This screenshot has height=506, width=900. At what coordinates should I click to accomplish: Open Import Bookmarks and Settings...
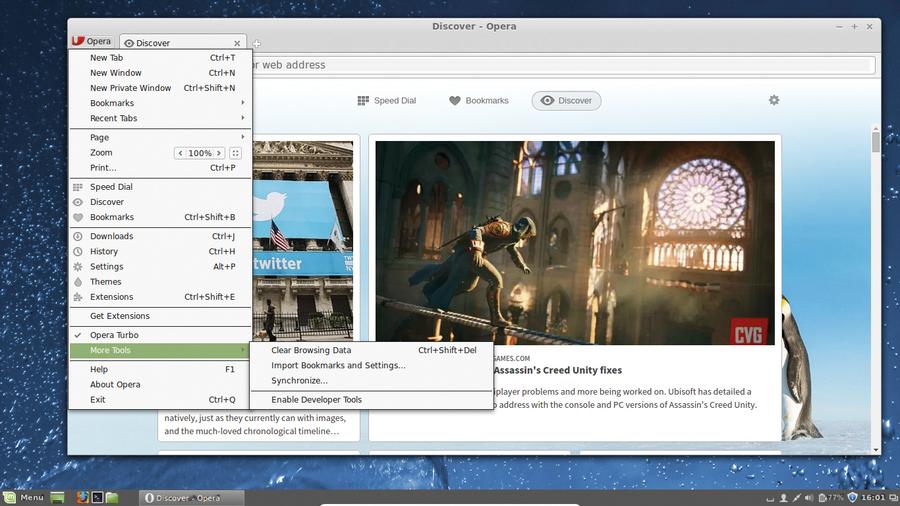click(x=372, y=365)
